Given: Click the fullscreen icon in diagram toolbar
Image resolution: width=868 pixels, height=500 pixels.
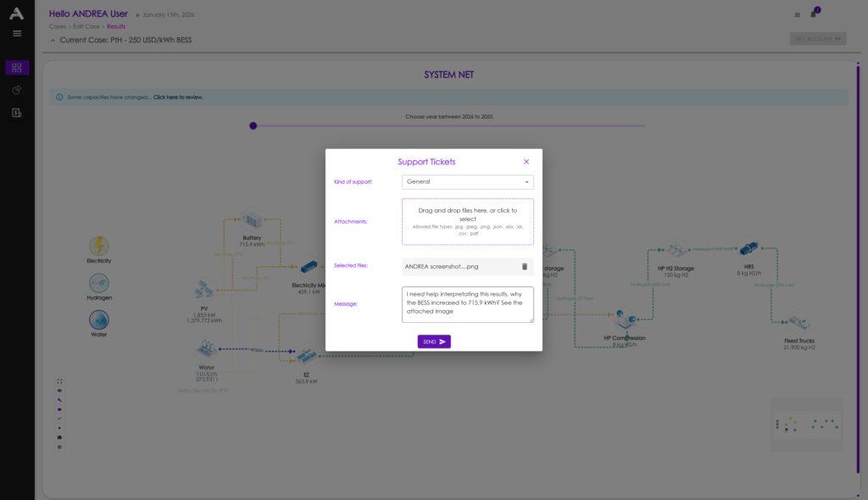Looking at the screenshot, I should click(x=59, y=381).
